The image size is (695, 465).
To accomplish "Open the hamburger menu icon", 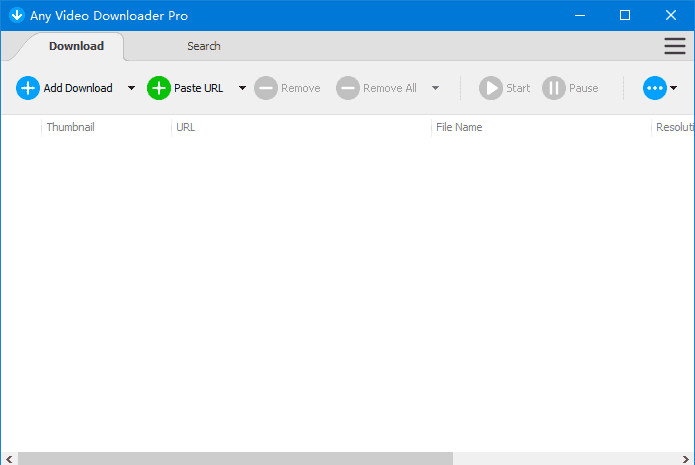I will (x=675, y=46).
